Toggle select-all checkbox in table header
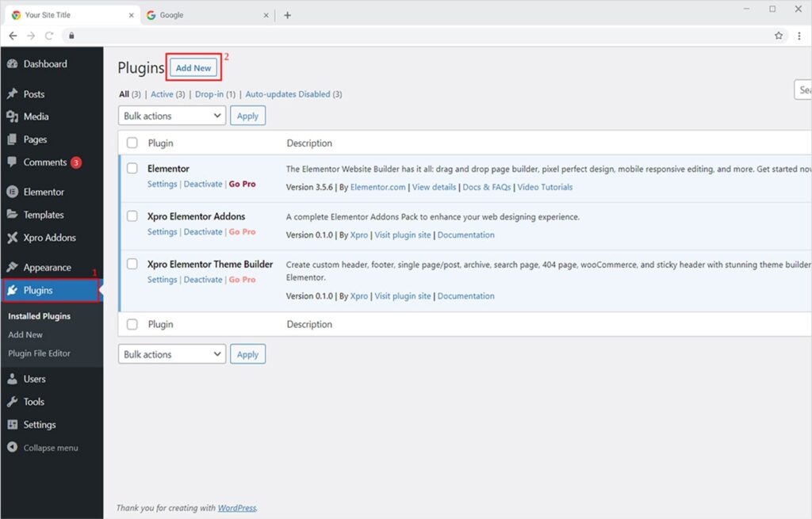This screenshot has width=812, height=519. coord(132,143)
